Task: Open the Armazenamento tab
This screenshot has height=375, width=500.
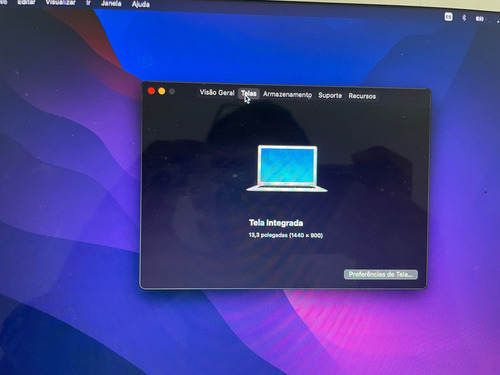Action: [x=287, y=95]
